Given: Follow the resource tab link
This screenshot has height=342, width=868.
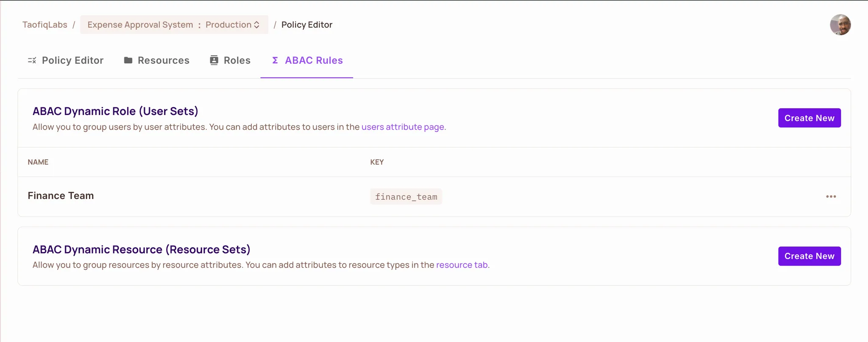Looking at the screenshot, I should click(x=462, y=265).
